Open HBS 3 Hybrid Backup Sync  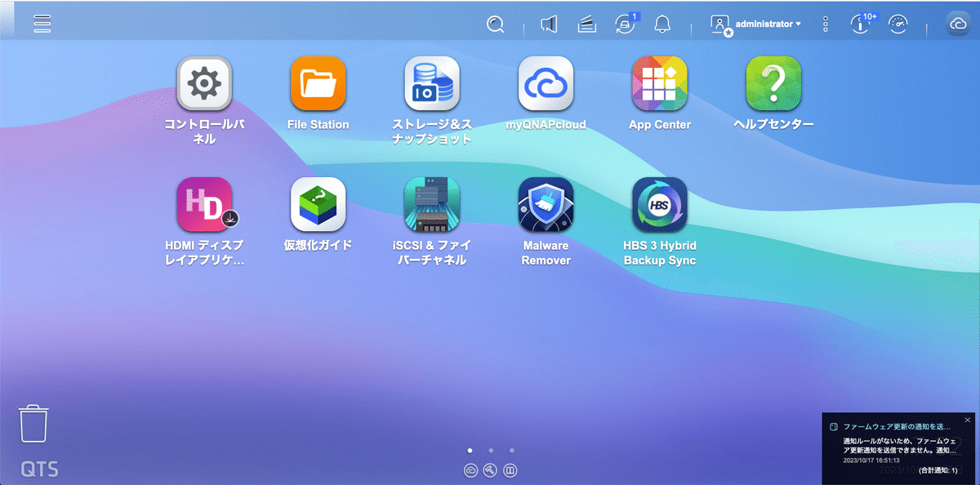660,205
